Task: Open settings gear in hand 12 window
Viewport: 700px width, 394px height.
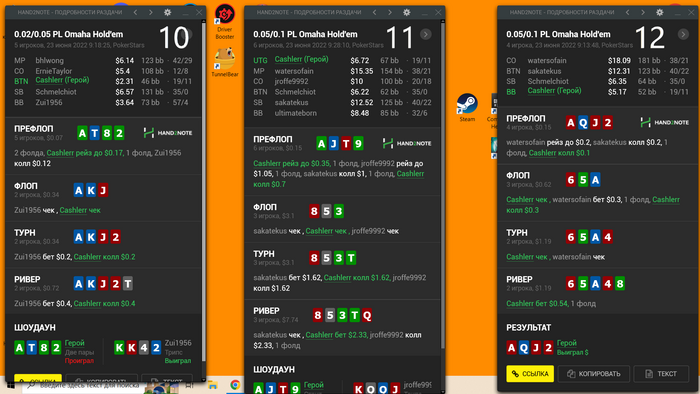Action: (x=660, y=12)
